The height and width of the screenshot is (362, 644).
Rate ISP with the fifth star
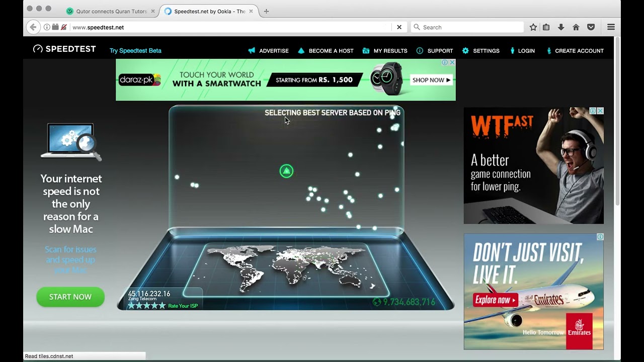162,306
